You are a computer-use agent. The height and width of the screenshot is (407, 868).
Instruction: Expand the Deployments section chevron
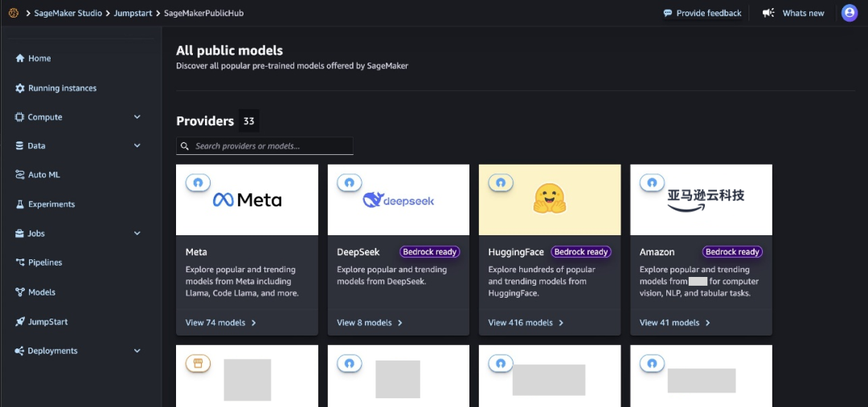pyautogui.click(x=137, y=351)
